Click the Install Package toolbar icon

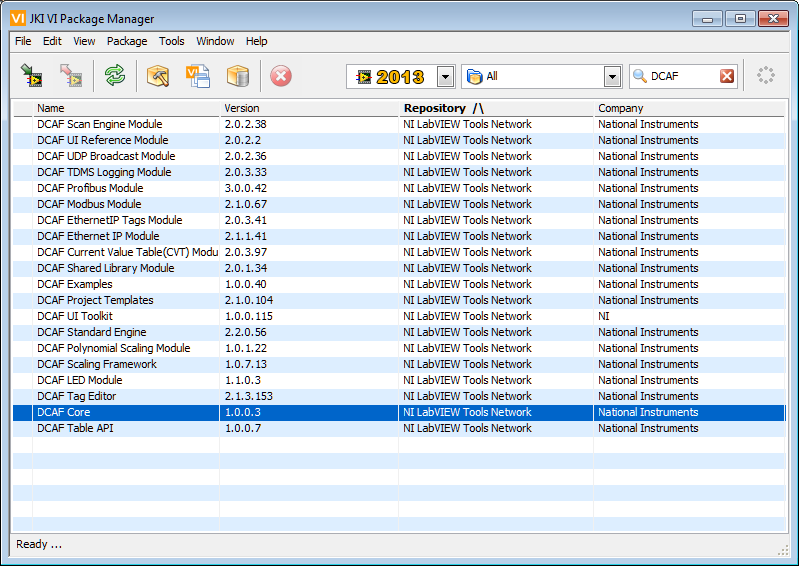coord(32,76)
